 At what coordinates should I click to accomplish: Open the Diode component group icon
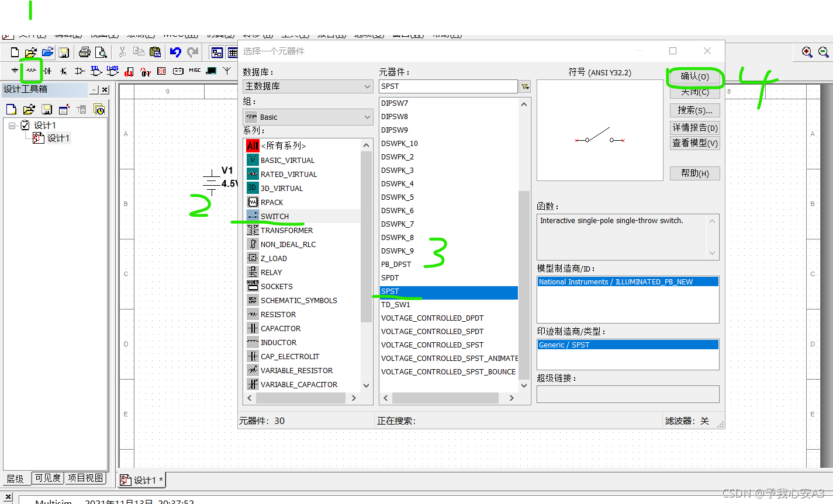coord(47,71)
